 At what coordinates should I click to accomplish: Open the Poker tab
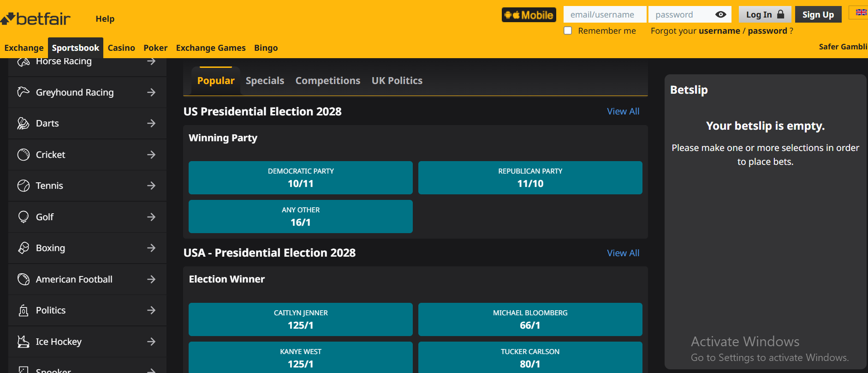155,48
